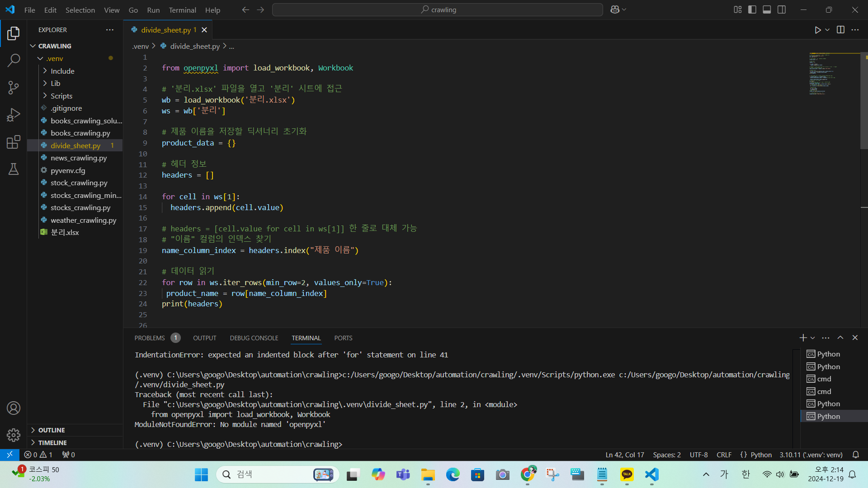The height and width of the screenshot is (488, 868).
Task: Open the Run and Debug view
Action: [14, 115]
